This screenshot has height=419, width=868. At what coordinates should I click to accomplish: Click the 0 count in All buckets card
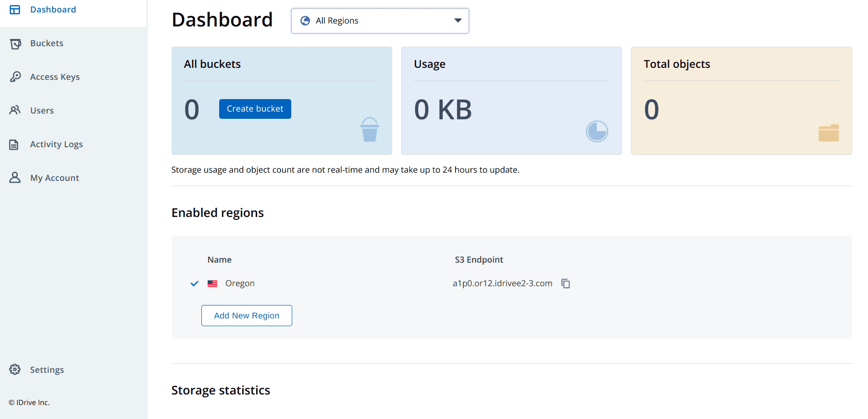(192, 110)
